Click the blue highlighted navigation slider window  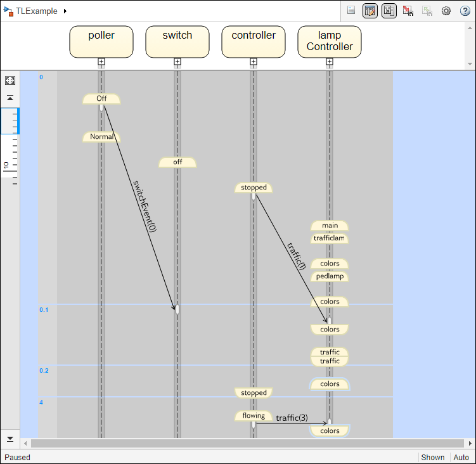click(10, 120)
